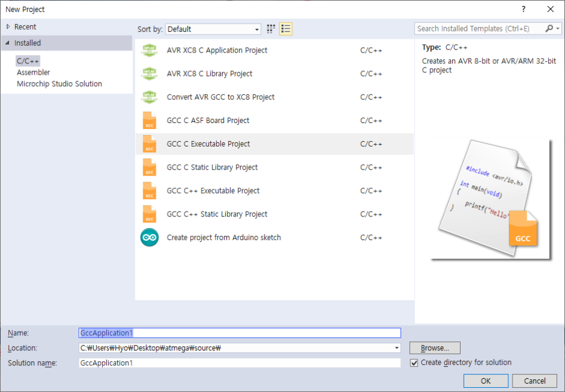The height and width of the screenshot is (392, 565).
Task: Click the Search Installed Templates field
Action: pyautogui.click(x=479, y=28)
